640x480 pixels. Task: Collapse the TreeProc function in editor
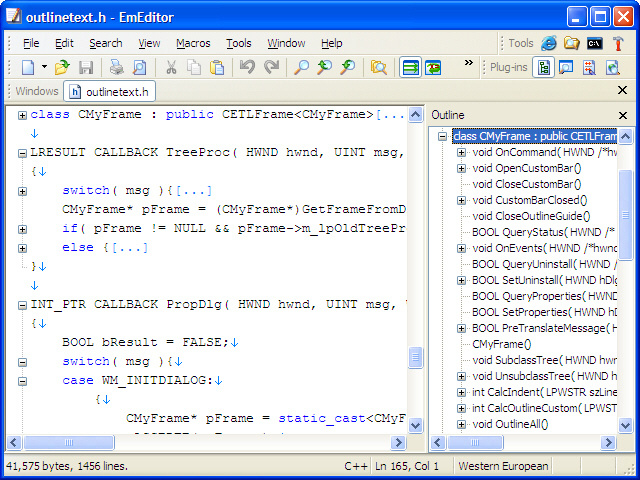22,153
